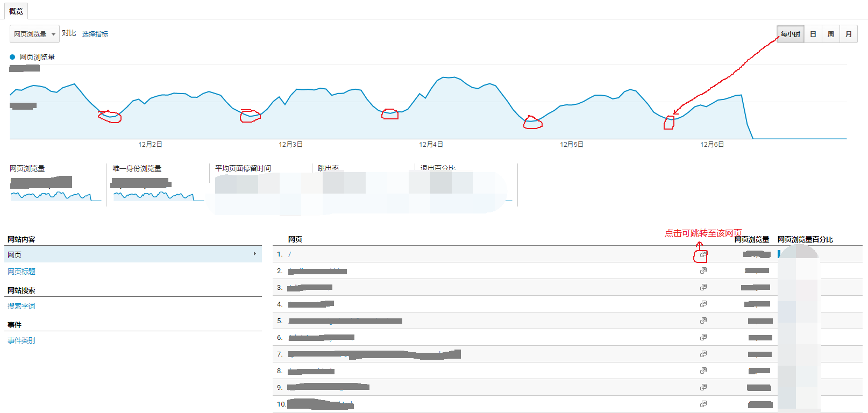The width and height of the screenshot is (868, 413).
Task: Click the 平均页面停留时间 metric label
Action: tap(243, 168)
